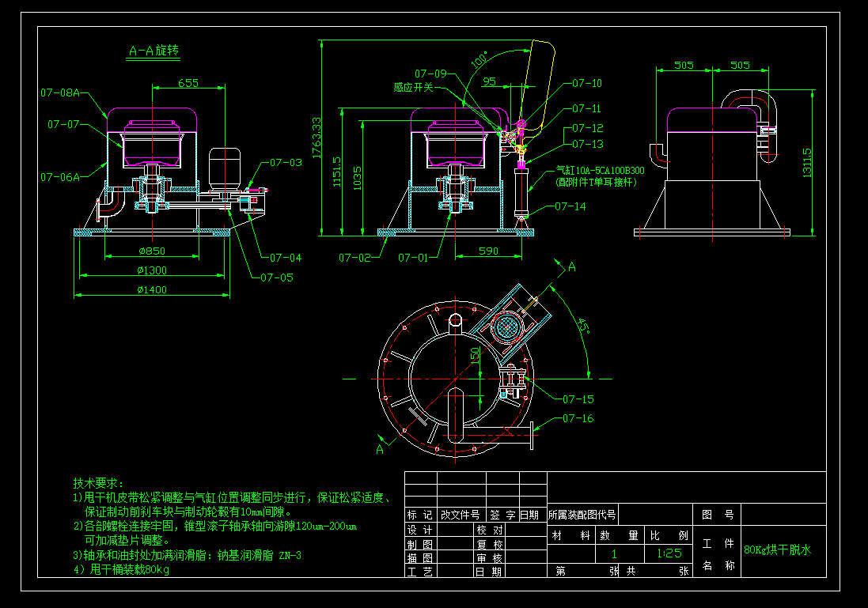Image resolution: width=868 pixels, height=608 pixels.
Task: Select part label 07-04
Action: tap(286, 258)
